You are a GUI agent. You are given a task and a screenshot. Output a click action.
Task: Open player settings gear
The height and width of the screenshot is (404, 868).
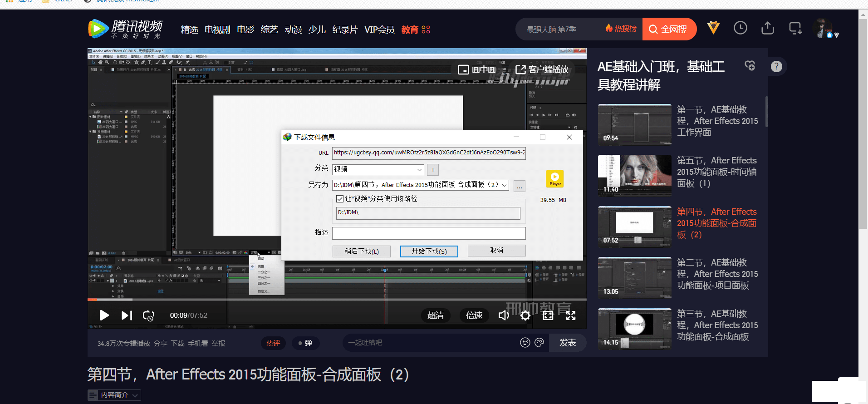click(x=525, y=315)
